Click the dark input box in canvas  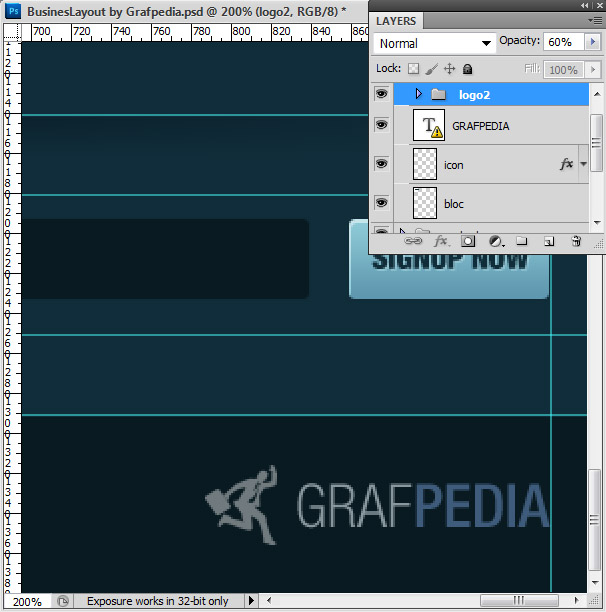165,259
